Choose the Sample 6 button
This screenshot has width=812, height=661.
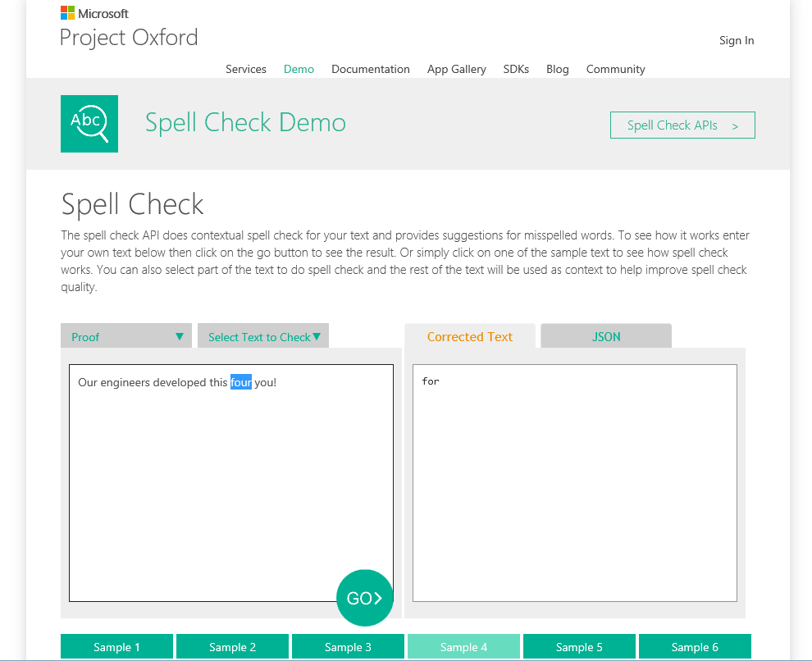695,647
